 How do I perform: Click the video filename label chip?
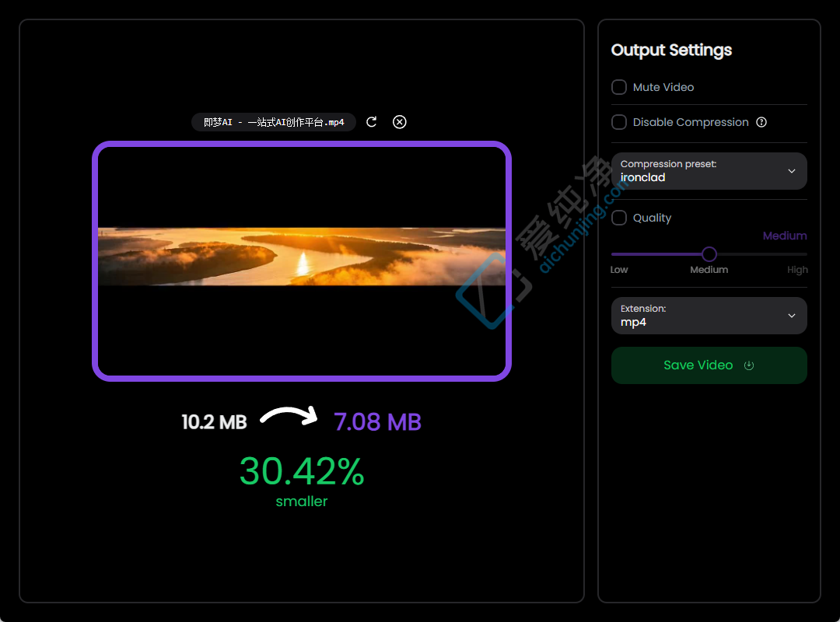pyautogui.click(x=274, y=122)
